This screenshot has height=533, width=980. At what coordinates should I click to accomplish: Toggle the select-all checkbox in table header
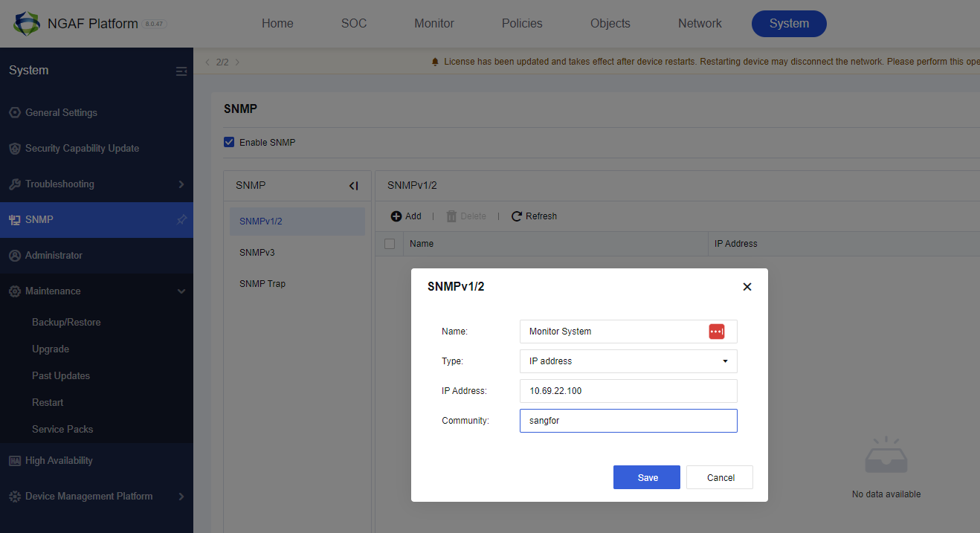(390, 244)
